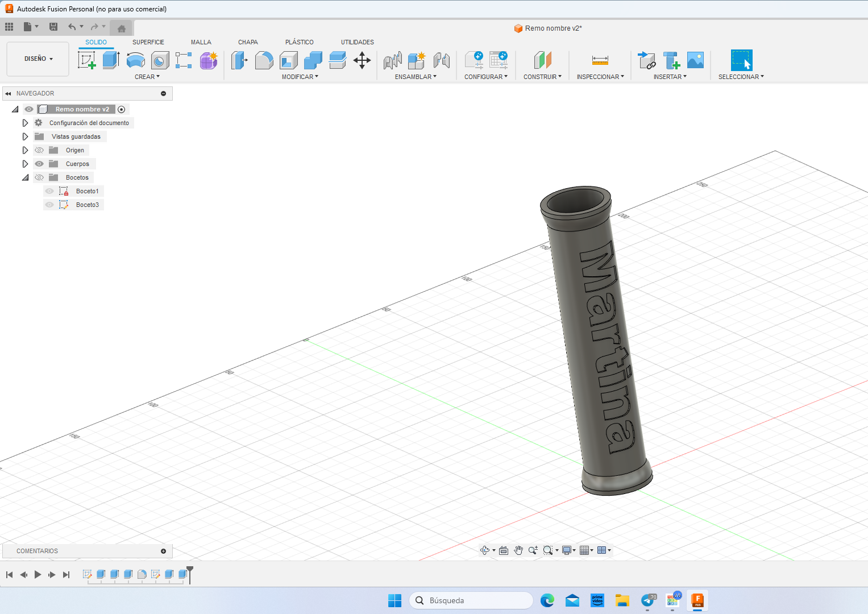Expand the Vistas guardadas node
This screenshot has width=868, height=614.
pos(25,136)
